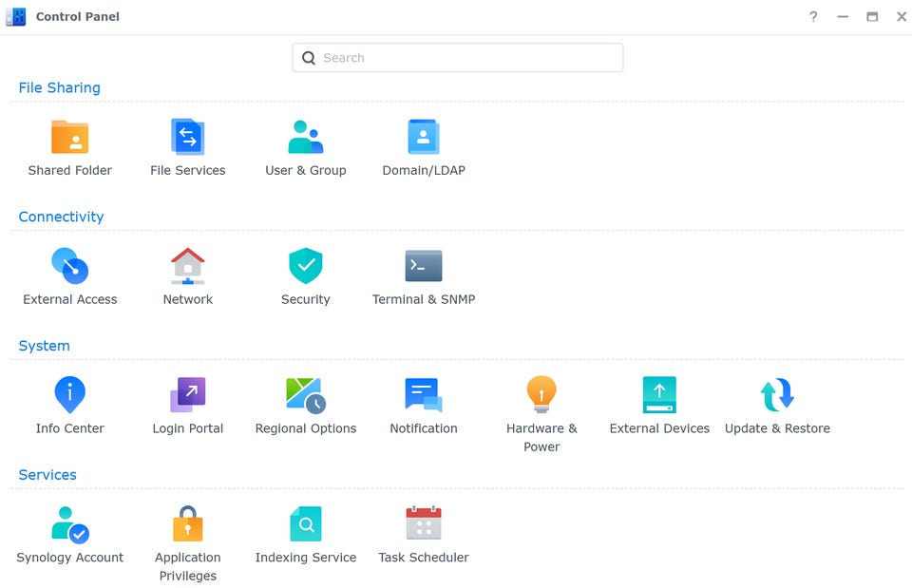Minimize the Control Panel window

point(843,16)
